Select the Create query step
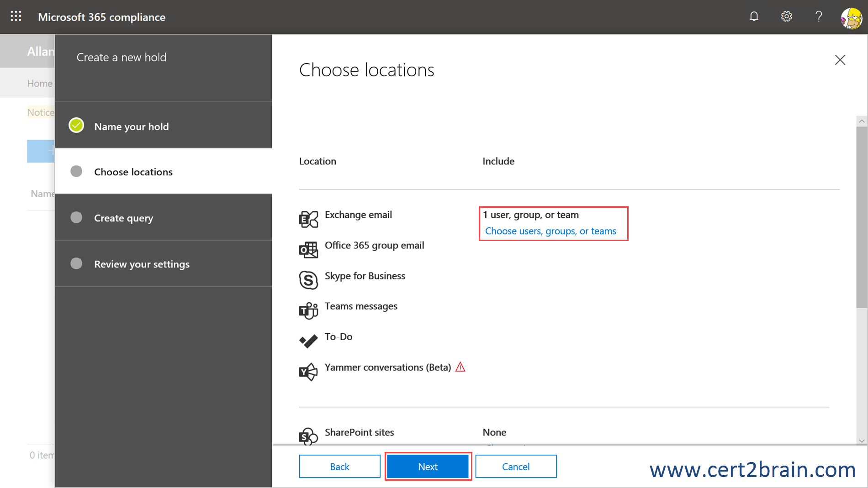868x488 pixels. point(164,217)
